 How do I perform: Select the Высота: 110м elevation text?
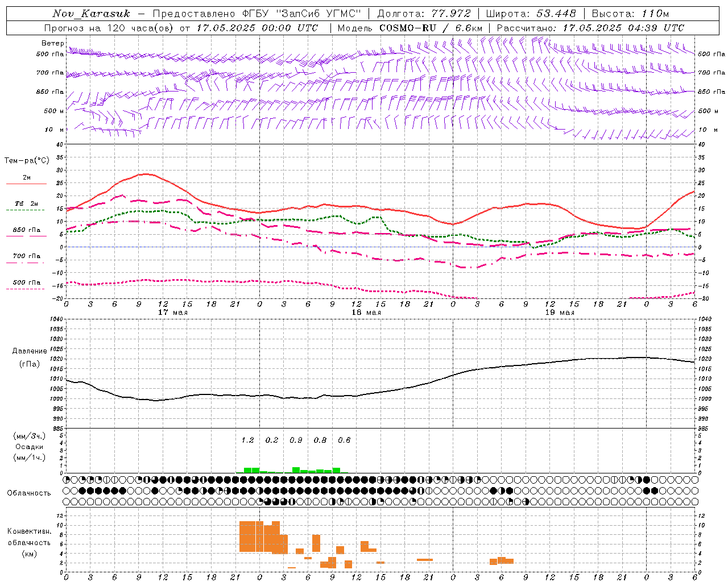click(x=630, y=14)
